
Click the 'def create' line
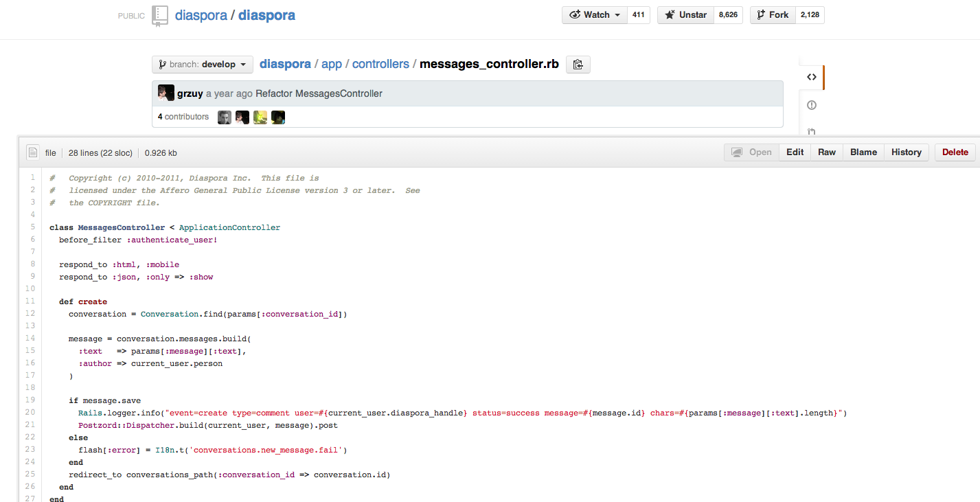83,301
